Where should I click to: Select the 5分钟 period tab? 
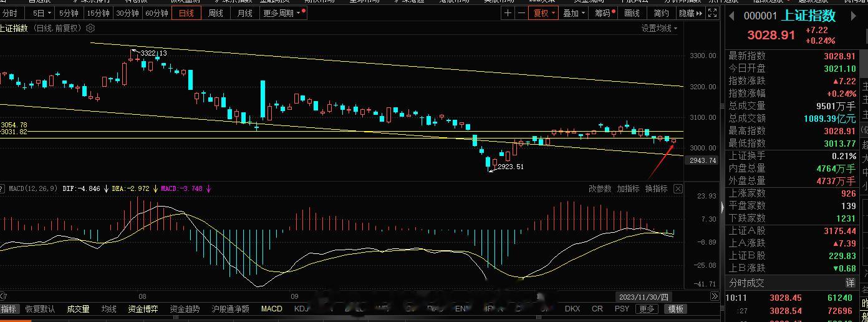click(x=68, y=13)
